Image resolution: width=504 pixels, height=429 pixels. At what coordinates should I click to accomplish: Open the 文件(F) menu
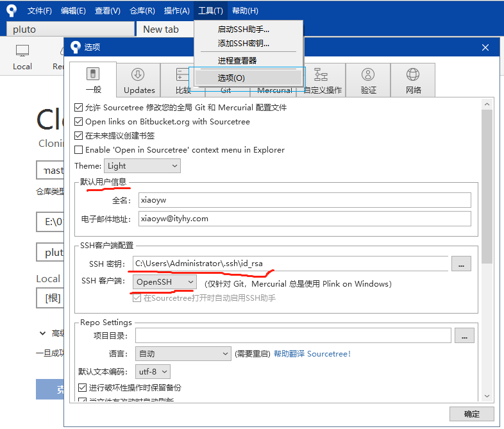(x=39, y=11)
